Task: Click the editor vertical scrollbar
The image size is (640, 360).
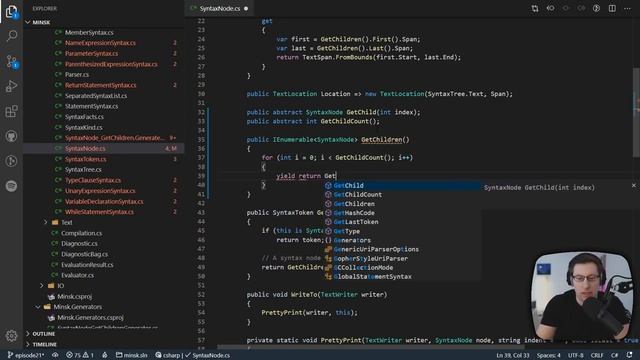Action: click(636, 112)
